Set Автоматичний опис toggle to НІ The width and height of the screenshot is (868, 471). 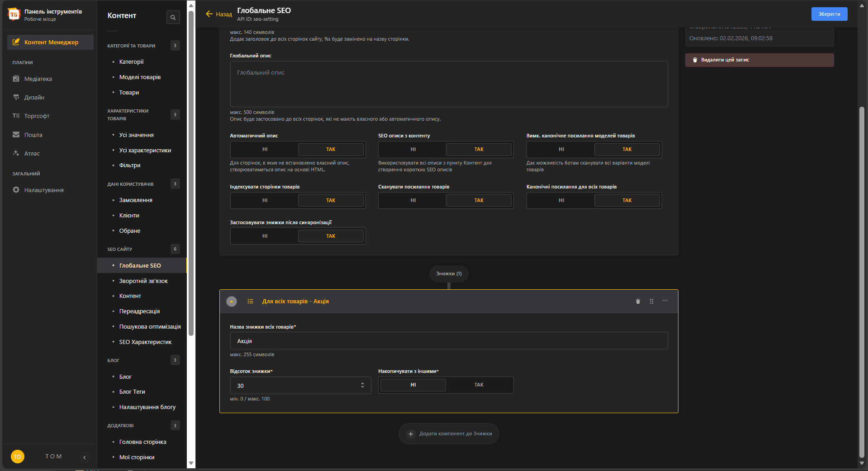(265, 150)
